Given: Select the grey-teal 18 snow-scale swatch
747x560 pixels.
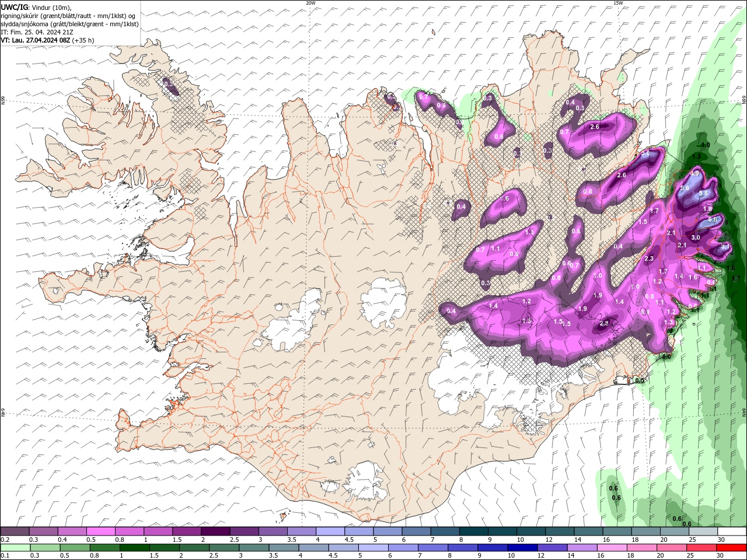Looking at the screenshot, I should point(646,531).
